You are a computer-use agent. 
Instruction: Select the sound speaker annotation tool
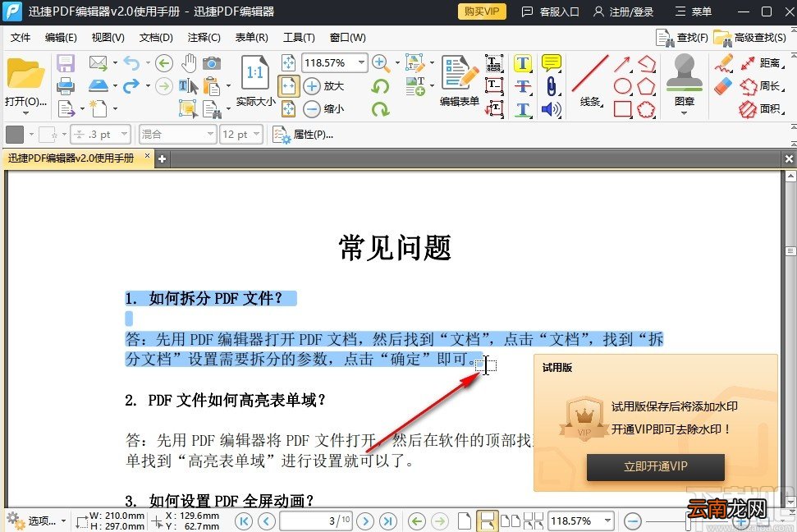click(551, 109)
